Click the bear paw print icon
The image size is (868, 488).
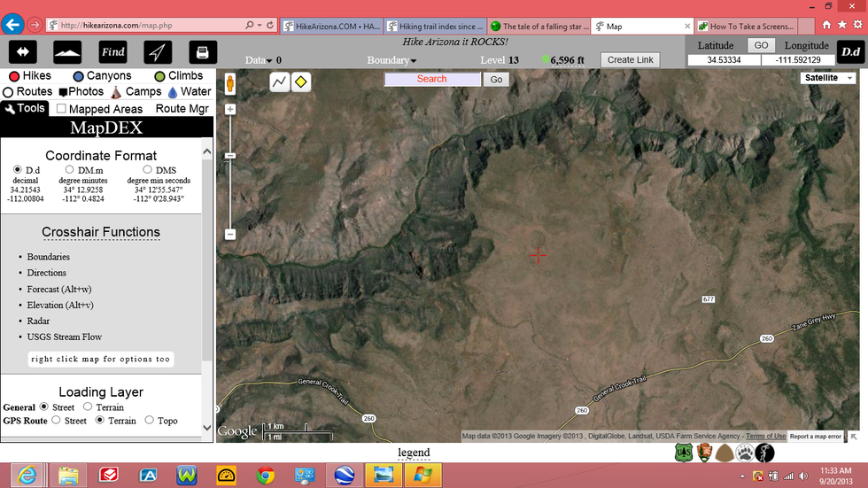[745, 453]
